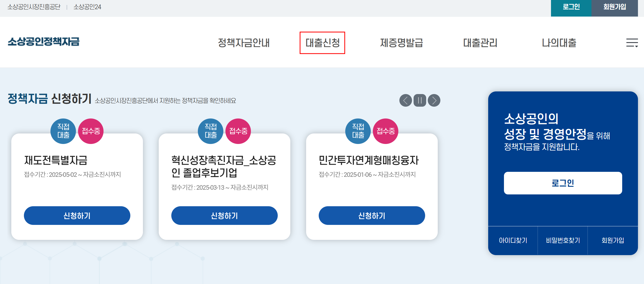Click the 직접대출 badge on 민간투자연계형매칭융자 card

[x=358, y=131]
